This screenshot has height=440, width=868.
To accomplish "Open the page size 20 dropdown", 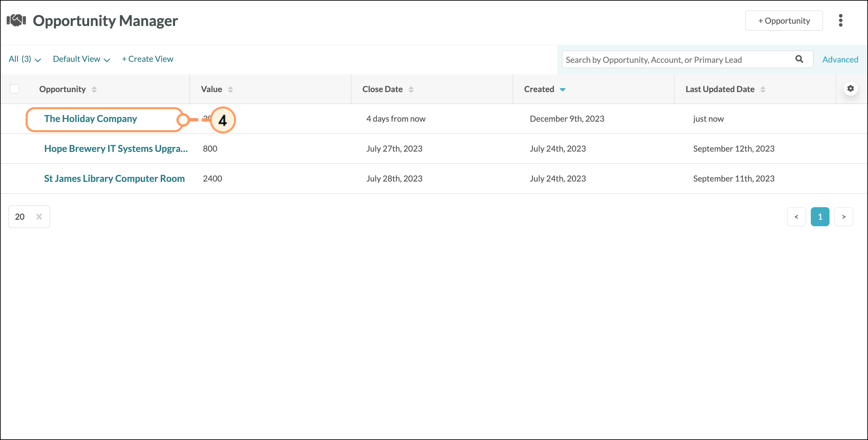I will (29, 217).
